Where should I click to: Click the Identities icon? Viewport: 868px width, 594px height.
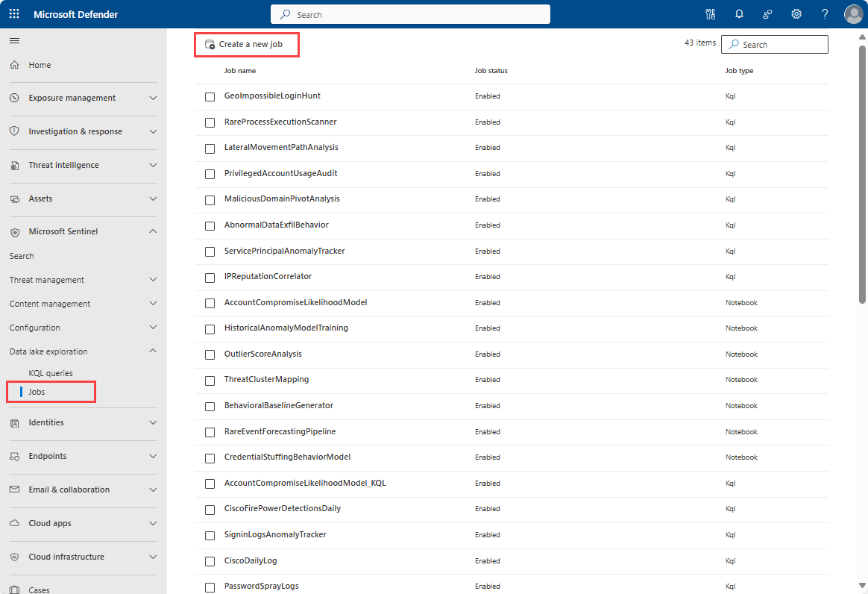pos(15,423)
